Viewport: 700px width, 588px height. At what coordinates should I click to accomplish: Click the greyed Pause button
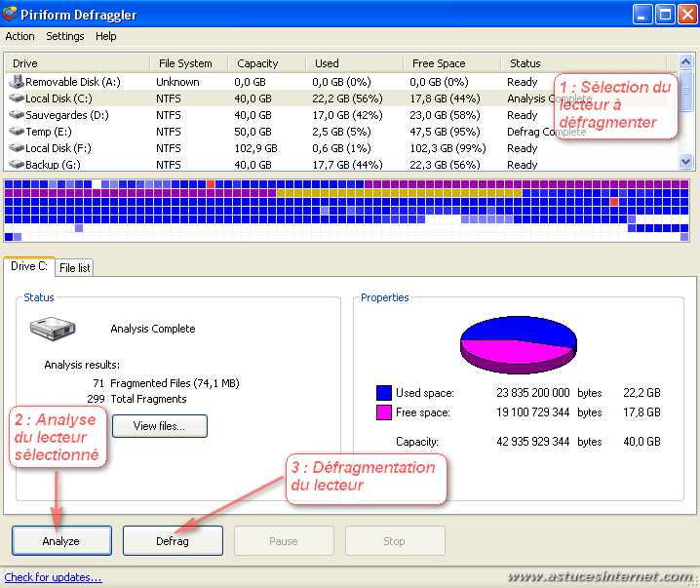point(284,540)
